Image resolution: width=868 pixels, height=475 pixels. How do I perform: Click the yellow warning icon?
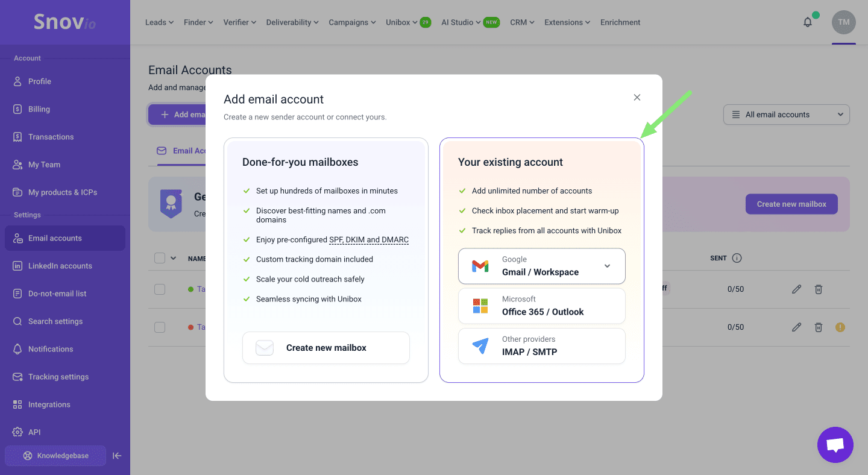[x=840, y=327]
